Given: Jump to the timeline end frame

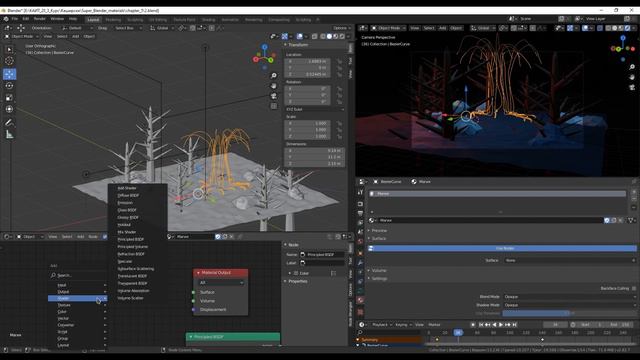Looking at the screenshot, I should pos(515,324).
